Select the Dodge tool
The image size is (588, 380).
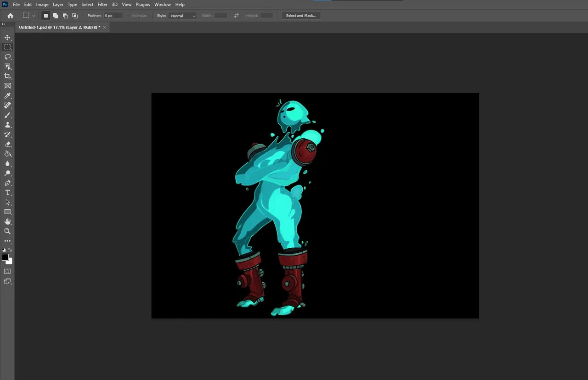coord(7,173)
